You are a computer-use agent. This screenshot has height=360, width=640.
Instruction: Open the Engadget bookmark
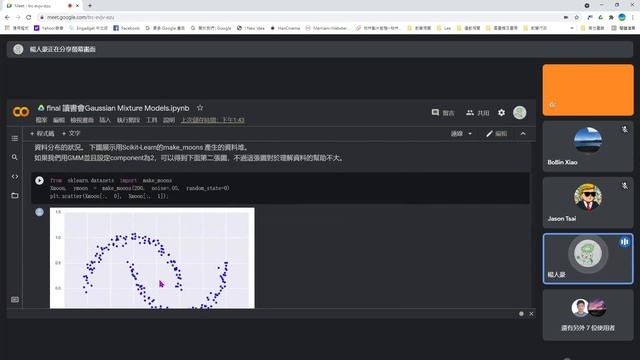point(89,28)
